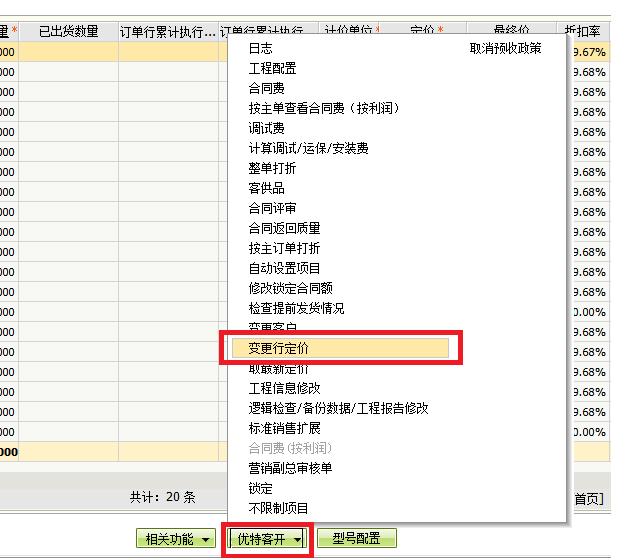Select 工程配置 from the popup menu
Image resolution: width=617 pixels, height=560 pixels.
pos(272,68)
